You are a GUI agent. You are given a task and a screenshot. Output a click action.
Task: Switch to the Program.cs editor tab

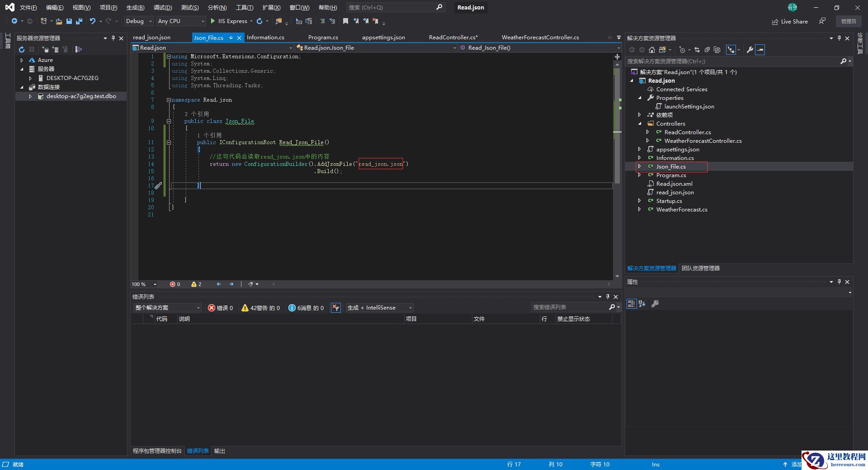323,38
